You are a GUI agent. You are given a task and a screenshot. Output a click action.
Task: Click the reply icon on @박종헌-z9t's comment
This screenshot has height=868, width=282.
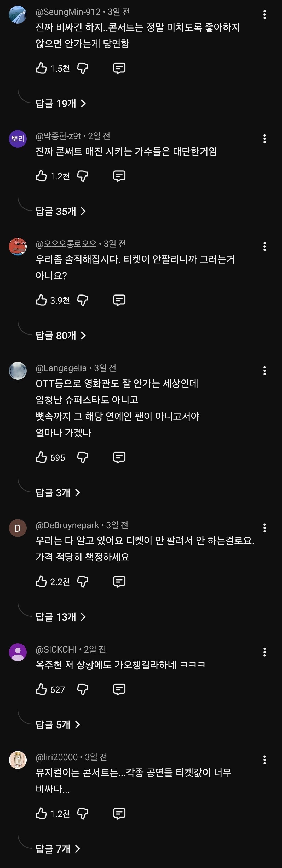click(x=119, y=176)
